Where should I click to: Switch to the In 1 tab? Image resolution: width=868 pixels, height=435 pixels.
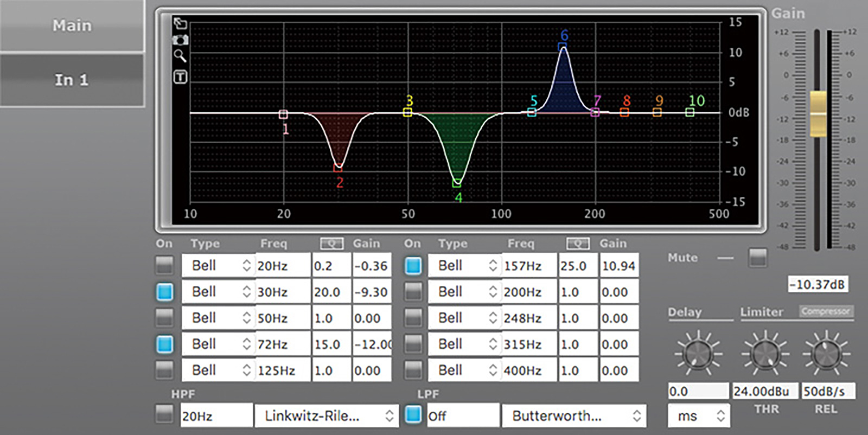point(72,80)
